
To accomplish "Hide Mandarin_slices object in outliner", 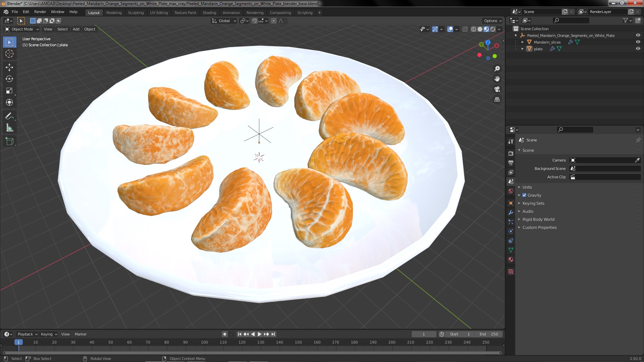I will point(638,42).
